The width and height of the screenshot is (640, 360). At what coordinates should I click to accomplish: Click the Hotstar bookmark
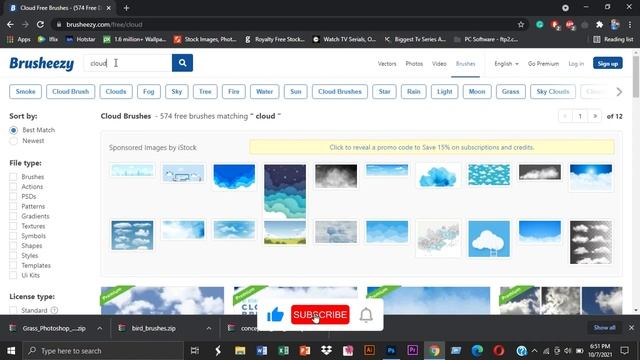click(x=80, y=39)
